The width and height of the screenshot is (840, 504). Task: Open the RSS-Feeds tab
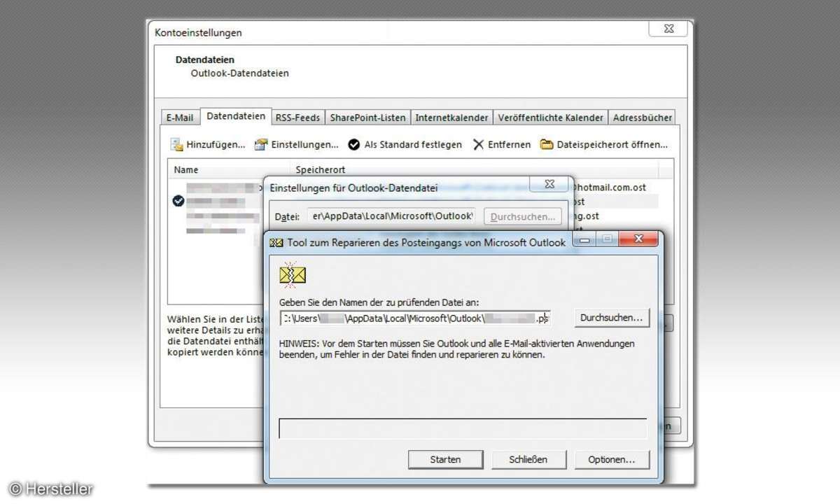coord(297,118)
